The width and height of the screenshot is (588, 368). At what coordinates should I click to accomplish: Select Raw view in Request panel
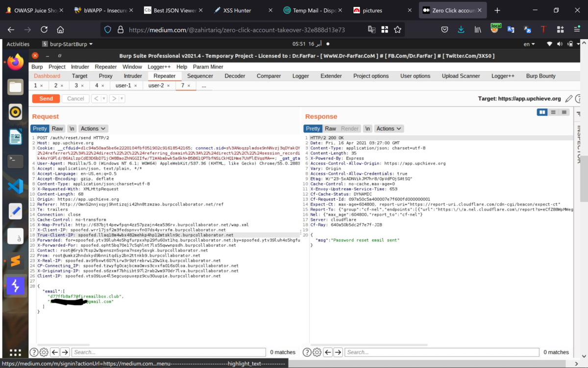pyautogui.click(x=57, y=129)
